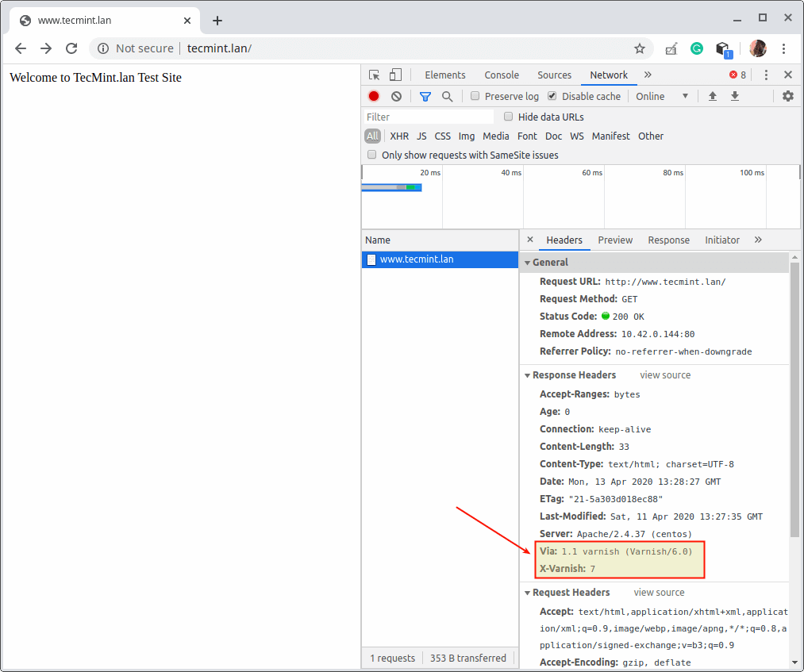Filter requests by CSS
The height and width of the screenshot is (672, 804).
(443, 136)
